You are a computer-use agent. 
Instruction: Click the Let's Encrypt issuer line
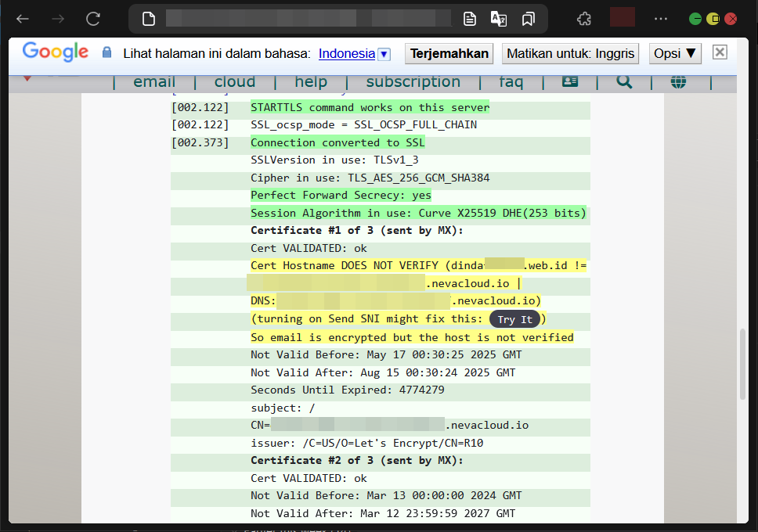point(367,443)
